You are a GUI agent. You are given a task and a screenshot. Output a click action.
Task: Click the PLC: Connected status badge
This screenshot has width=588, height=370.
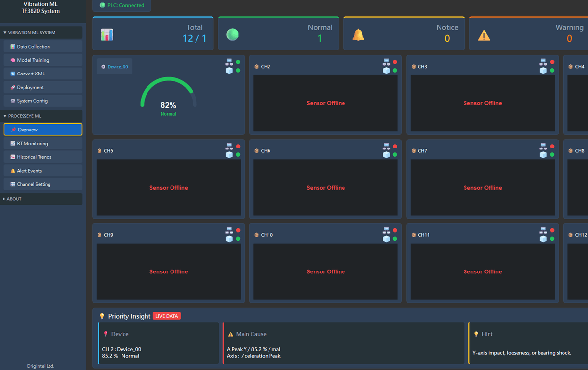(x=122, y=5)
